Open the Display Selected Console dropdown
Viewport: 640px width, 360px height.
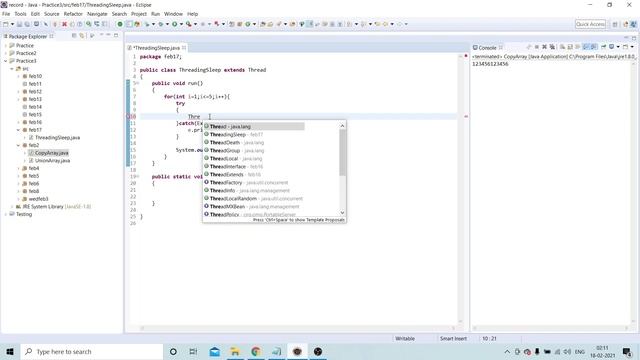click(x=618, y=47)
